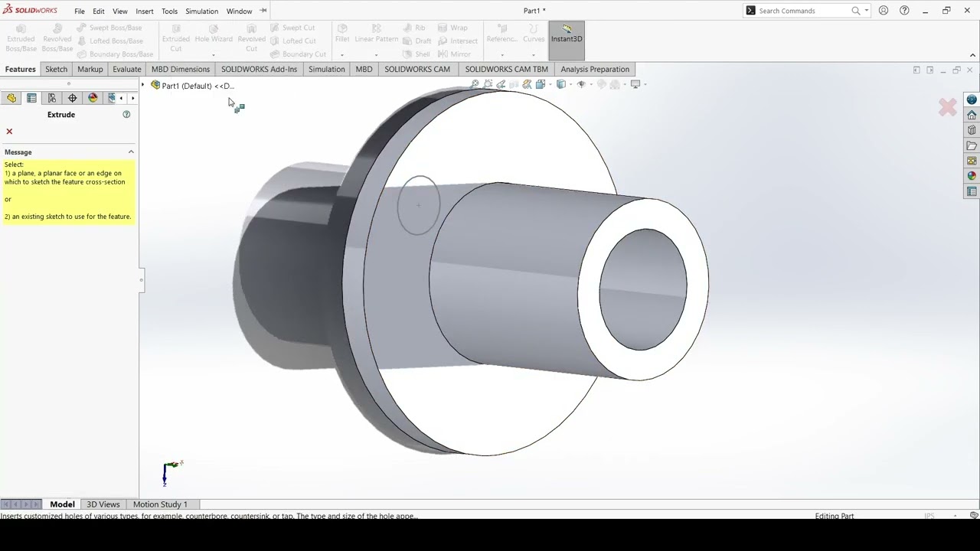
Task: Click the Extrude help question mark icon
Action: 126,115
